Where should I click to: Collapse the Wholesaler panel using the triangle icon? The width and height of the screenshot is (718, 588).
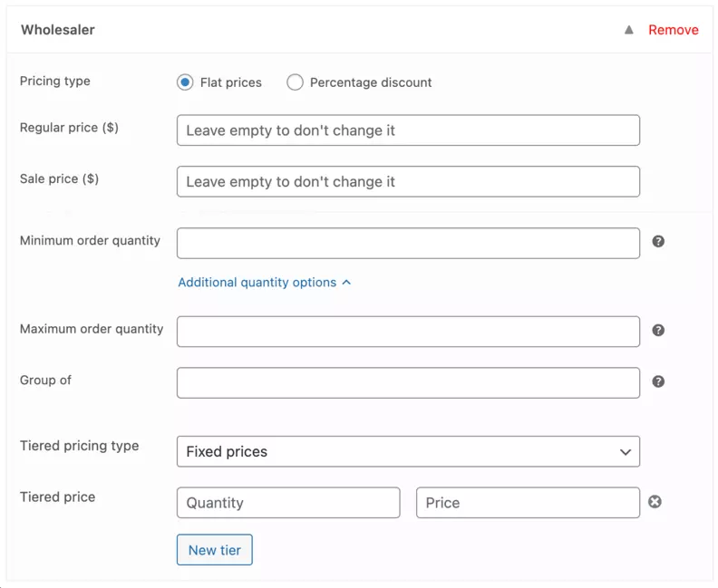click(628, 30)
